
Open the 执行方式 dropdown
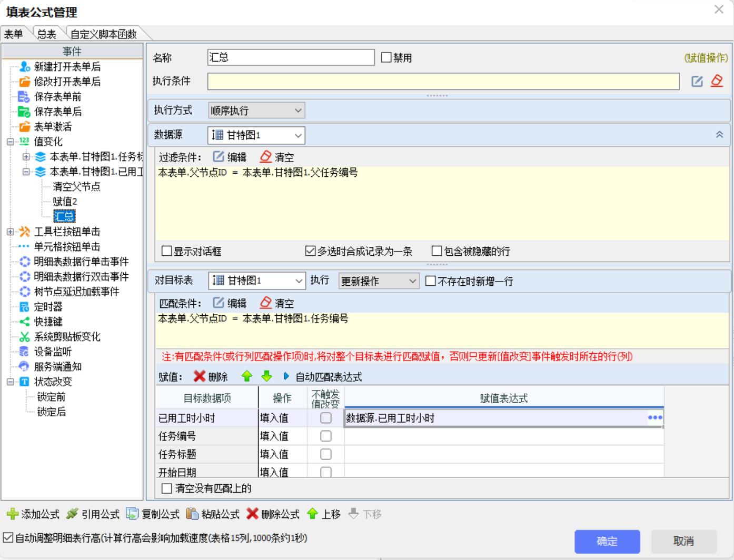256,111
